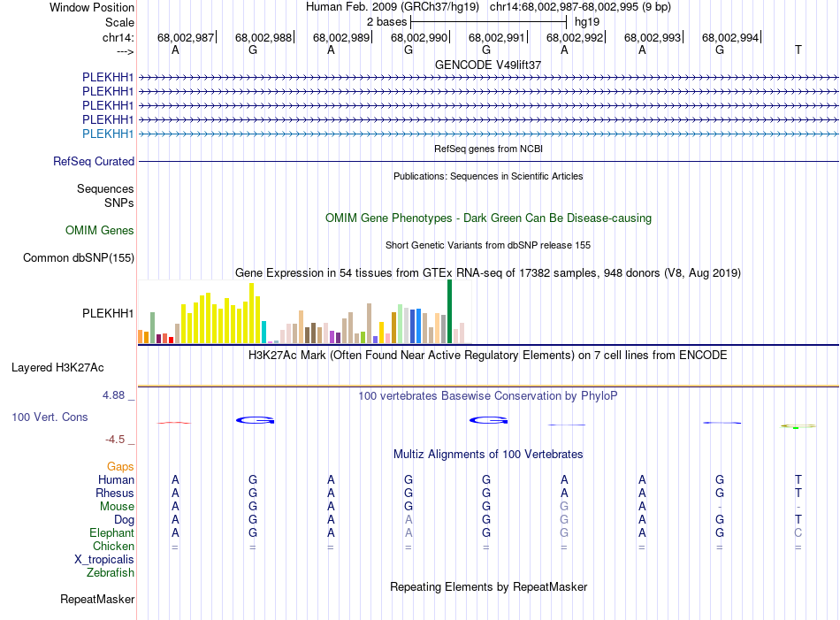Viewport: 840px width, 620px height.
Task: Open Layered H3K27Ac track settings label
Action: point(57,367)
